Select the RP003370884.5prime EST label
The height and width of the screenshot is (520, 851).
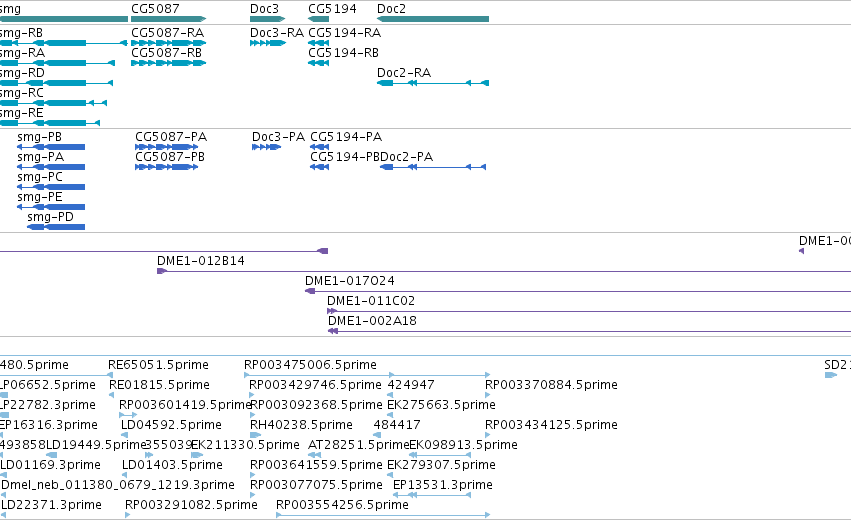(551, 385)
